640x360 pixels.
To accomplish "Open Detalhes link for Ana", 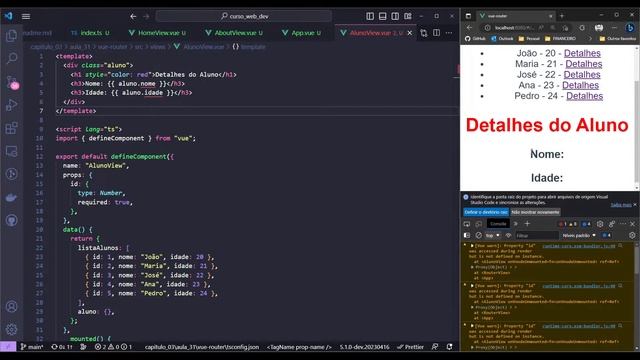I will click(580, 85).
